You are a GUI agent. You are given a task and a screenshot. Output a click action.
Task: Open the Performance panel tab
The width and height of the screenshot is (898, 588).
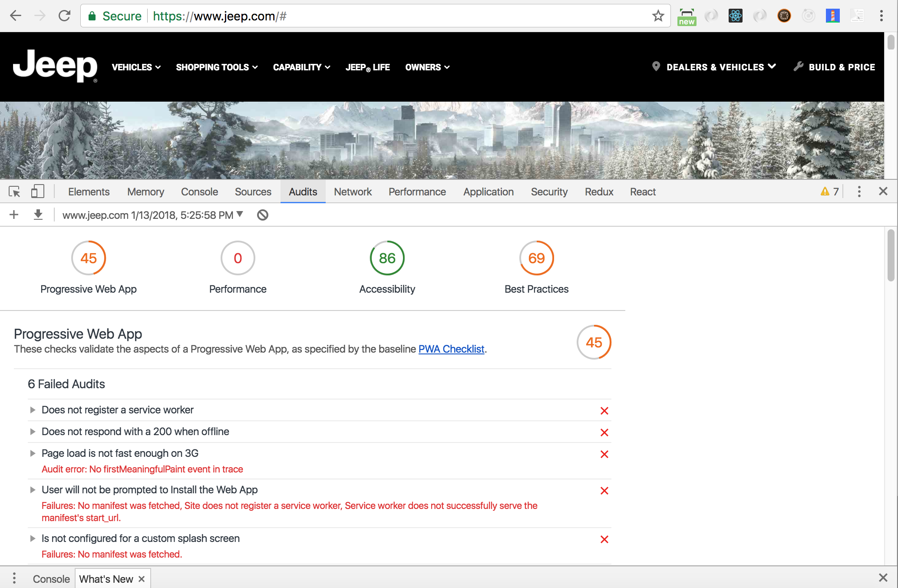pyautogui.click(x=417, y=192)
